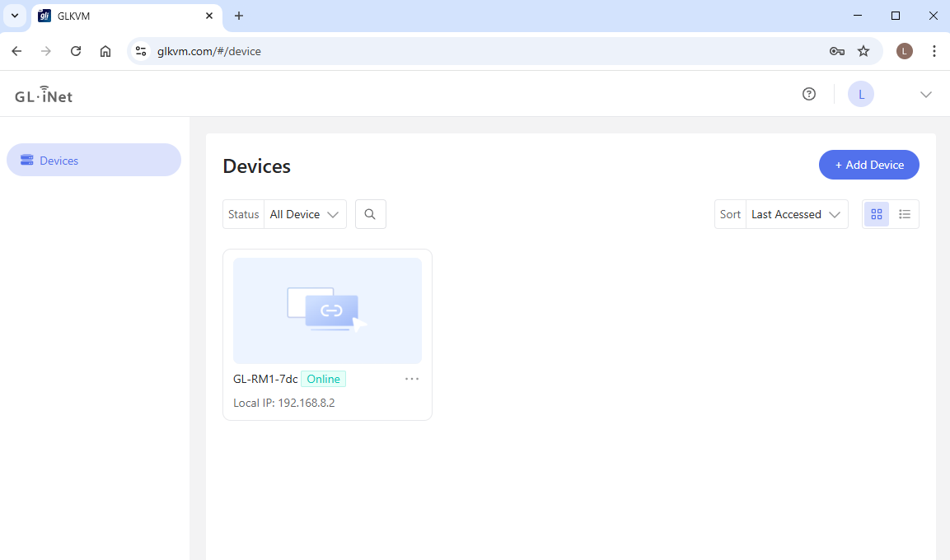Image resolution: width=950 pixels, height=560 pixels.
Task: Click the Sort label
Action: tap(730, 214)
